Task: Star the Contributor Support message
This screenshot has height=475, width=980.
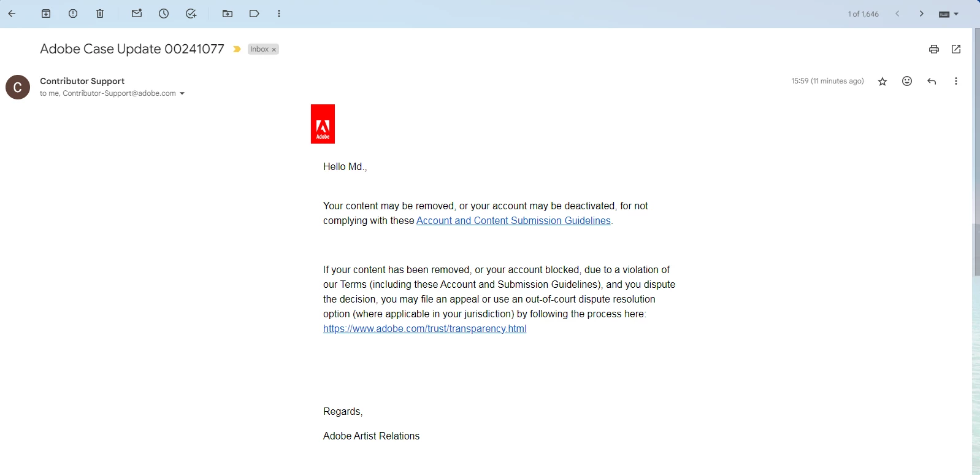Action: click(882, 82)
